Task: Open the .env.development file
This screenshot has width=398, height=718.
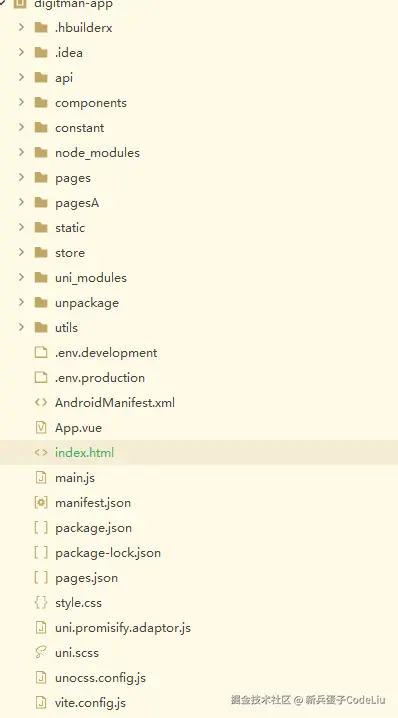Action: pos(106,353)
